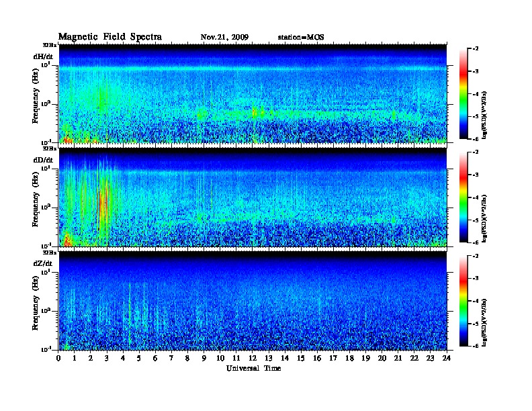The height and width of the screenshot is (411, 532).
Task: Click the "-2" value on dH/dt color bar
Action: [x=476, y=49]
